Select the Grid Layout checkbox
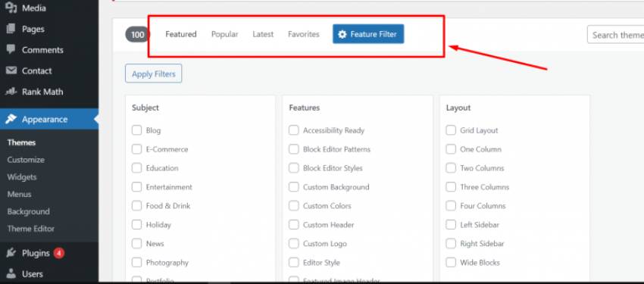Screen dimensions: 644x284 tap(451, 130)
